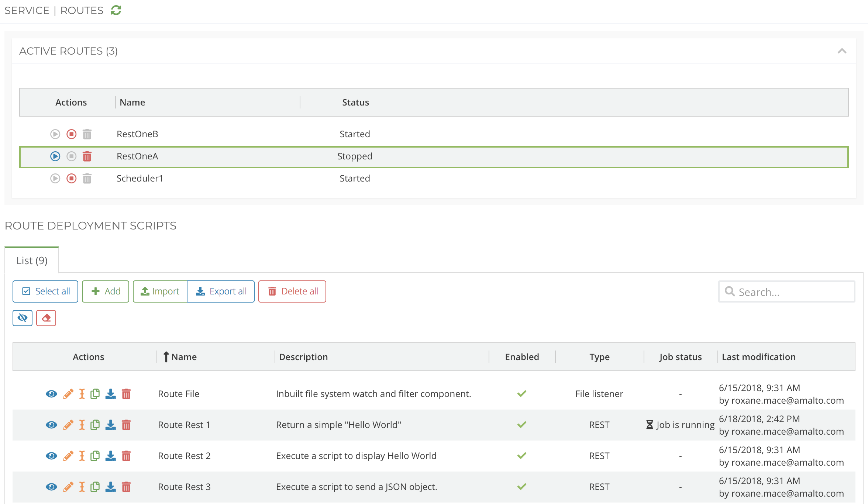This screenshot has width=868, height=504.
Task: Stop the RestOneB route
Action: point(72,134)
